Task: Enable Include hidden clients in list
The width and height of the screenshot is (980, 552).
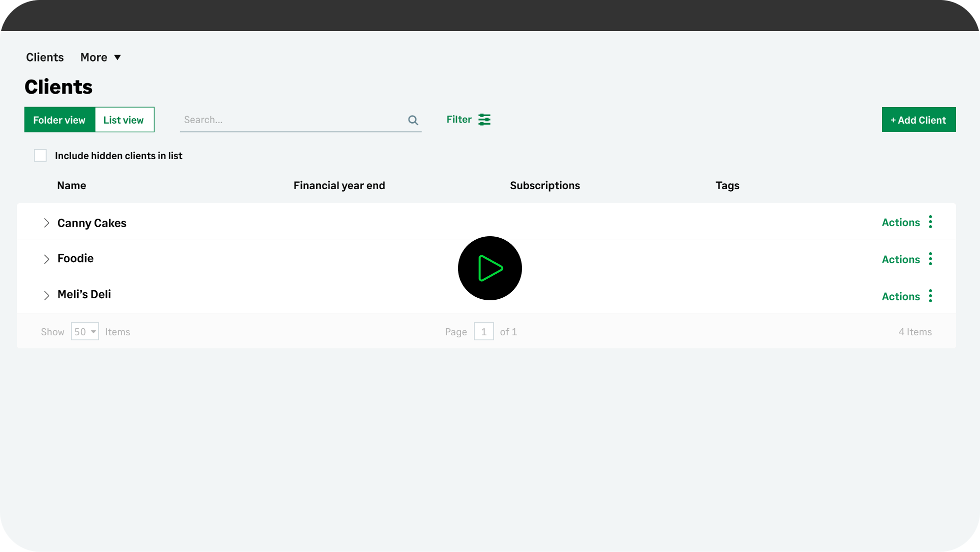Action: pyautogui.click(x=40, y=155)
